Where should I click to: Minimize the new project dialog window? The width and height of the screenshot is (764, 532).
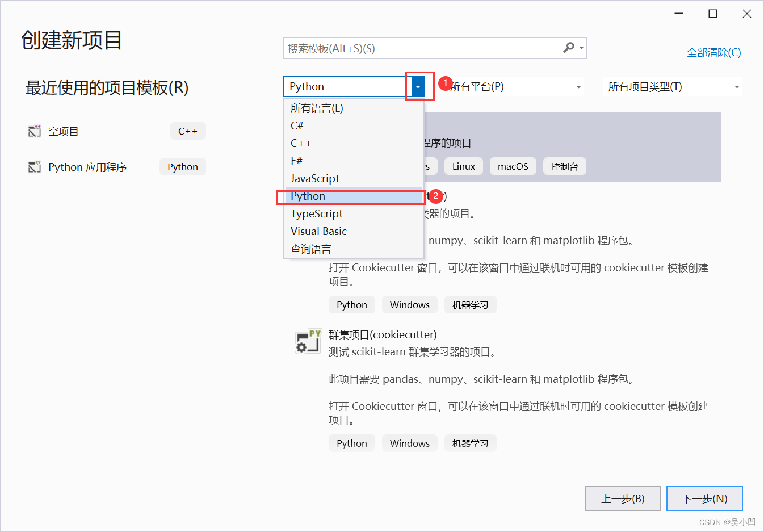679,14
